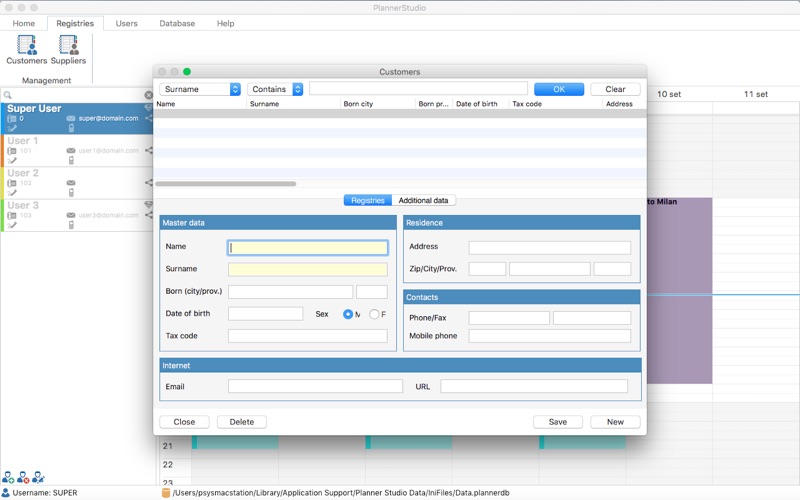The height and width of the screenshot is (500, 800).
Task: Click the Born city input field
Action: coord(290,292)
